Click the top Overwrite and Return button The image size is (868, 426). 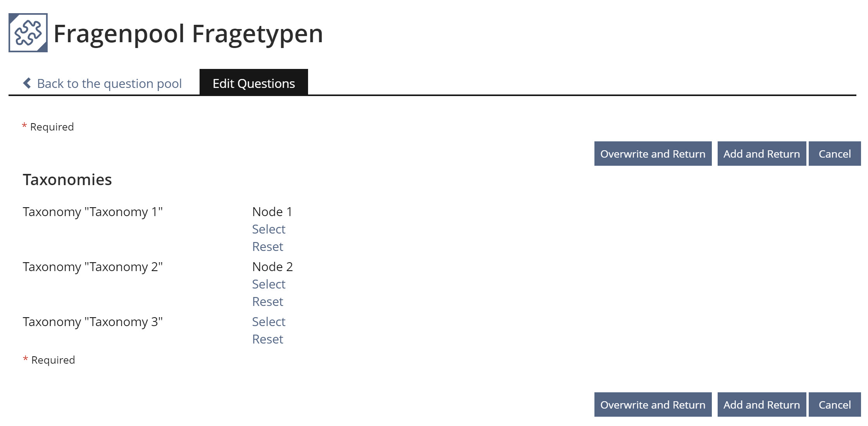point(653,154)
